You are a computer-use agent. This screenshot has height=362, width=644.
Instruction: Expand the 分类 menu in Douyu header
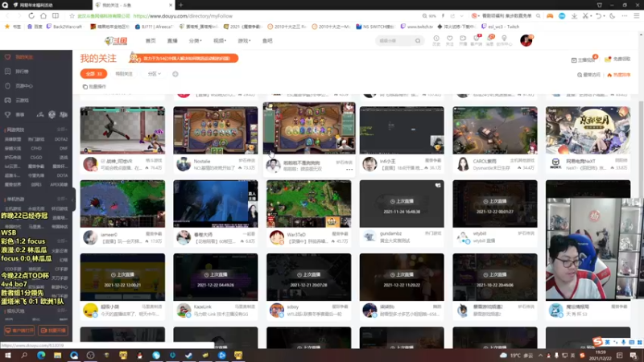click(x=195, y=41)
